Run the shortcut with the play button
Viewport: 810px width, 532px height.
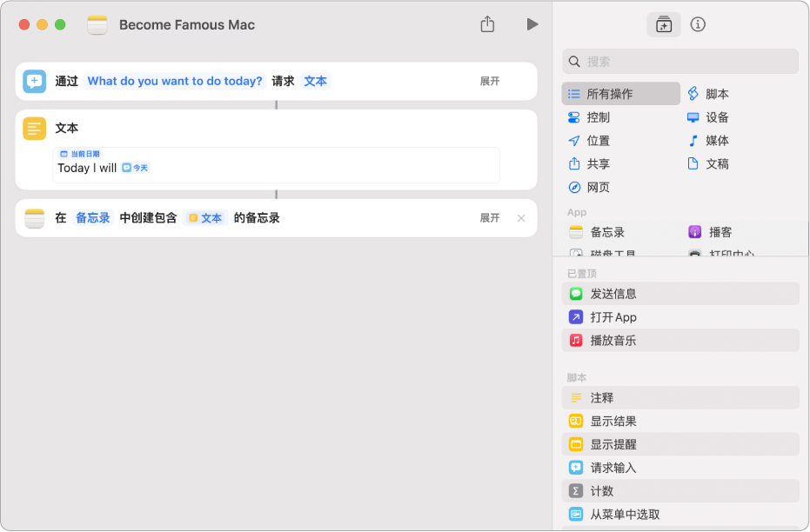pos(532,24)
